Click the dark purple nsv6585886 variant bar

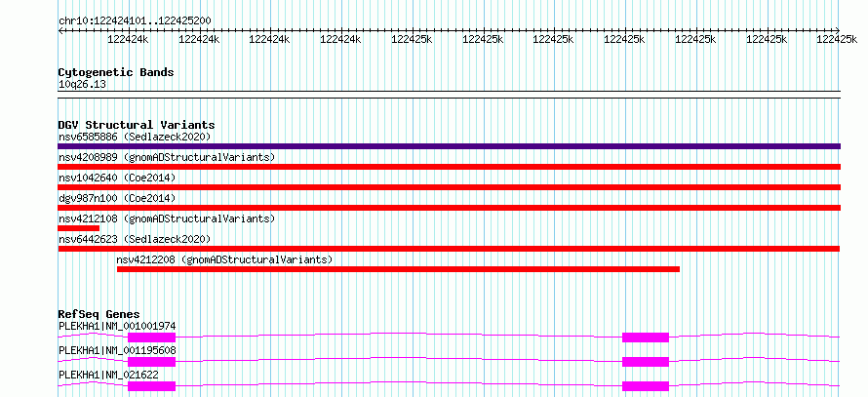449,146
